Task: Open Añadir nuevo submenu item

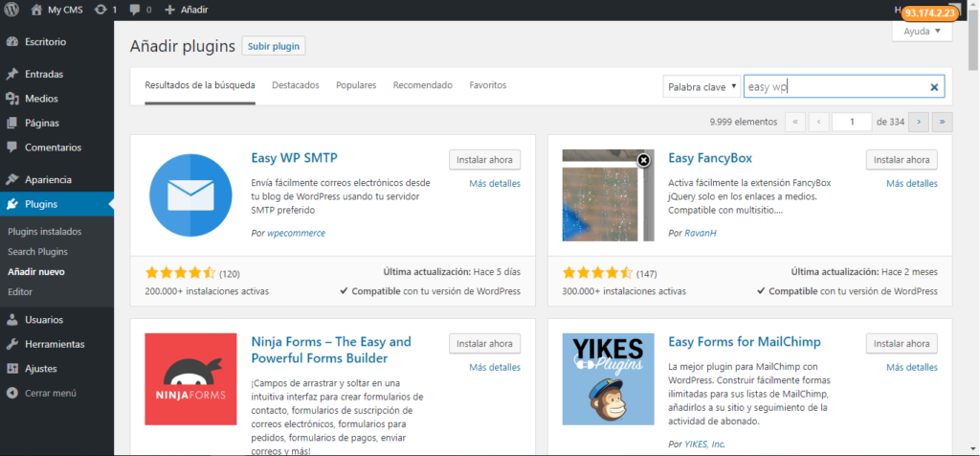Action: pyautogui.click(x=35, y=271)
